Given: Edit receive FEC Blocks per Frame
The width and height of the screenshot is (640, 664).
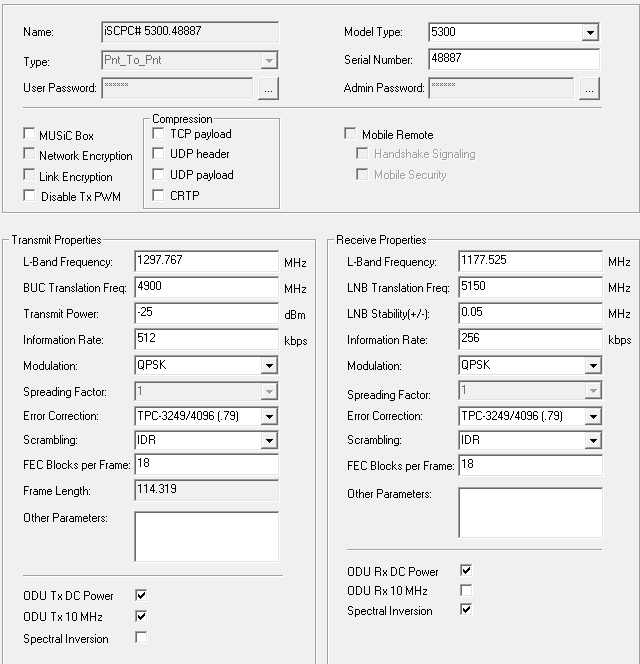Looking at the screenshot, I should [530, 465].
